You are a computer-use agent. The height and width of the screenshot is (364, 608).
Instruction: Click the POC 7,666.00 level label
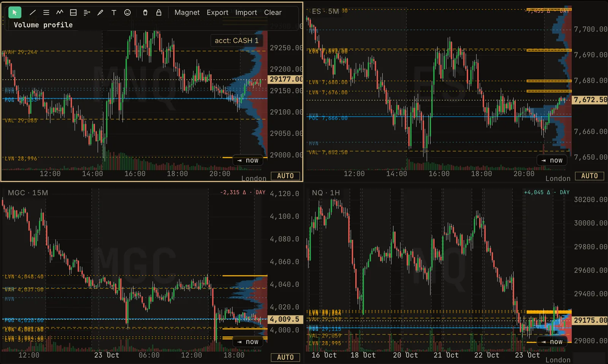coord(328,118)
